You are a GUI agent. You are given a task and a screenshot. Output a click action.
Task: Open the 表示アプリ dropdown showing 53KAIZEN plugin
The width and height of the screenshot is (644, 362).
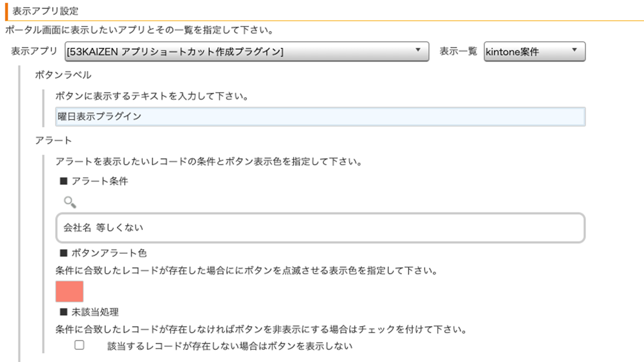pos(247,51)
